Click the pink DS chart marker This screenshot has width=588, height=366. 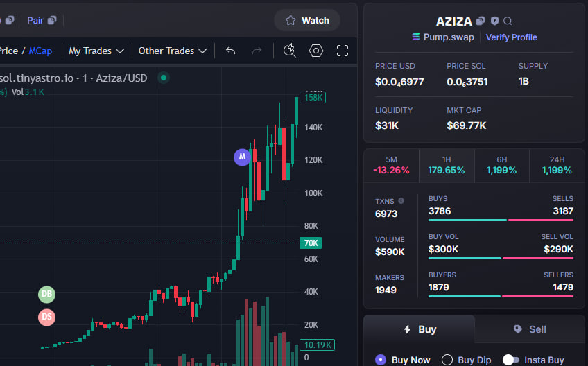click(x=46, y=317)
